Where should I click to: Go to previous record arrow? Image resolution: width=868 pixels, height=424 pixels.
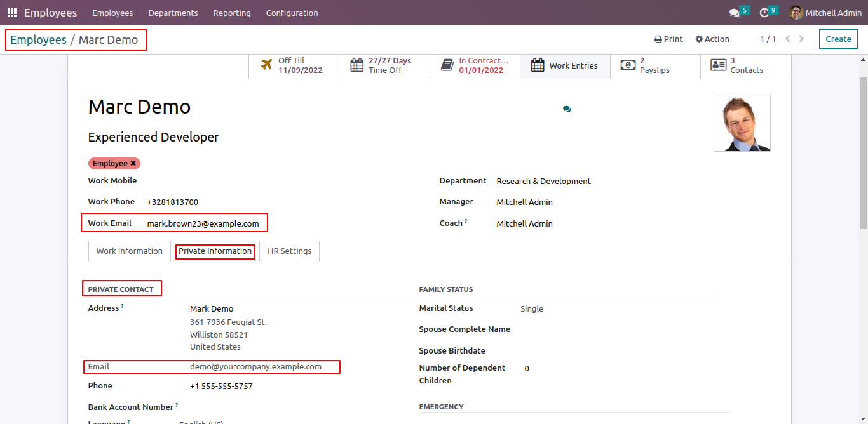coord(788,39)
